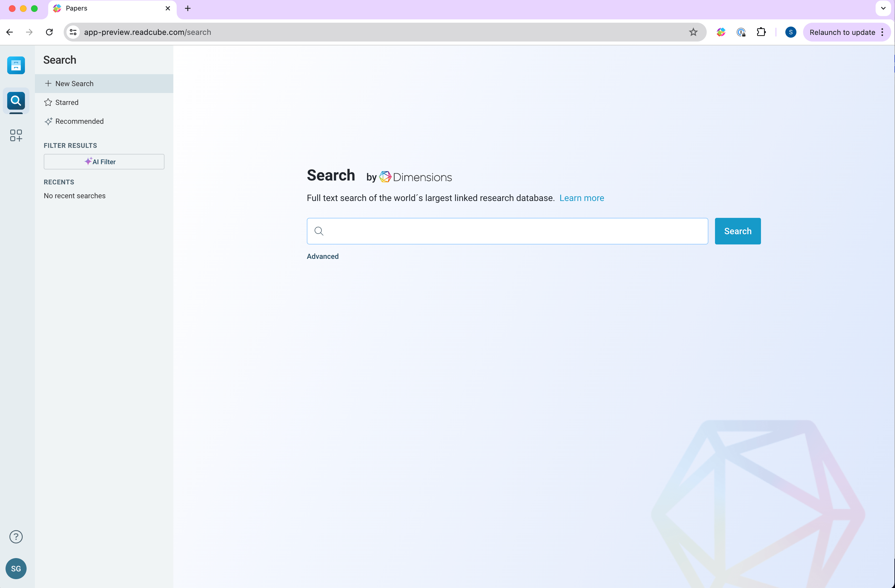Expand the Advanced search options
895x588 pixels.
pos(322,256)
